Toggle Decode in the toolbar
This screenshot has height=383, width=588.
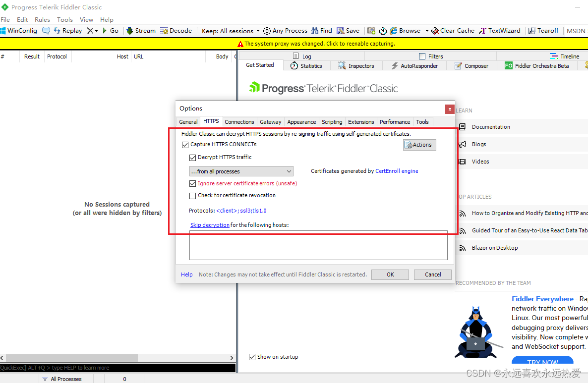176,31
